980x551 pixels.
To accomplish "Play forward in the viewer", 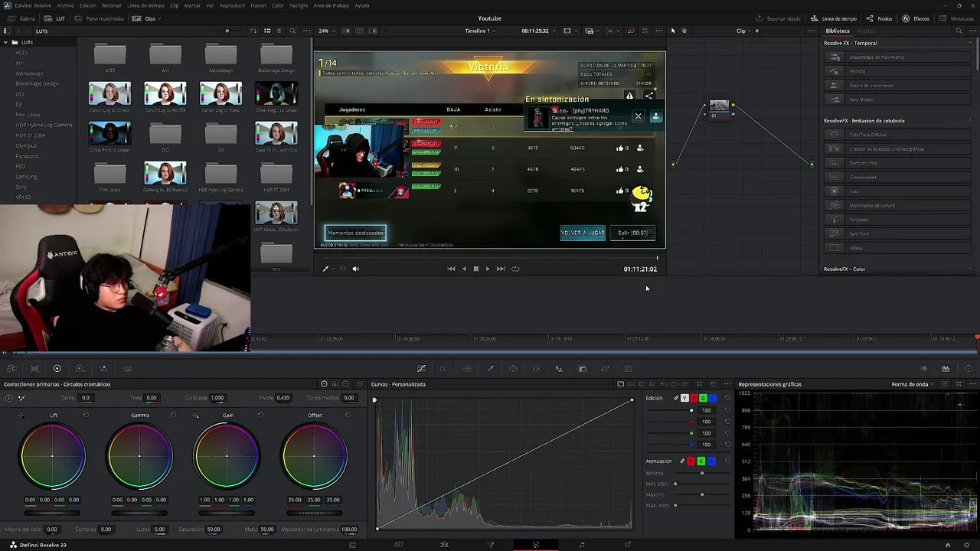I will [x=488, y=269].
